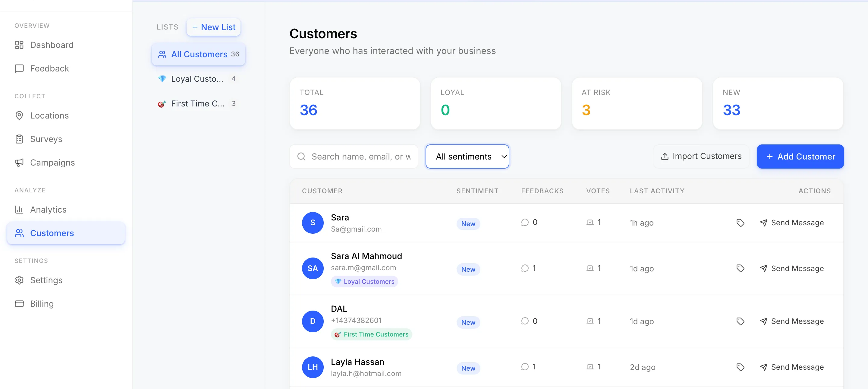The width and height of the screenshot is (868, 389).
Task: Click Import Customers button
Action: [x=701, y=157]
